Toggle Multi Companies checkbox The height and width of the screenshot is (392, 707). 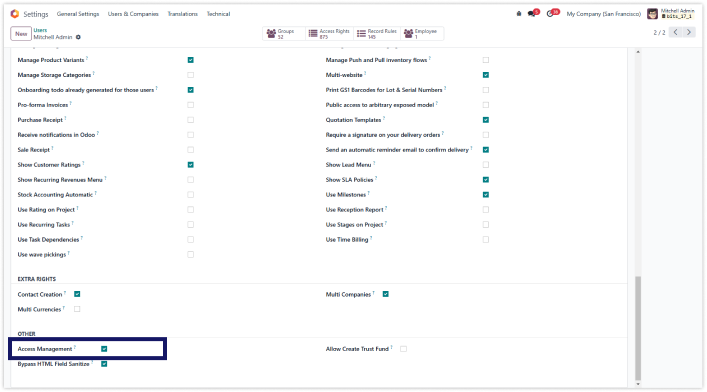point(386,294)
